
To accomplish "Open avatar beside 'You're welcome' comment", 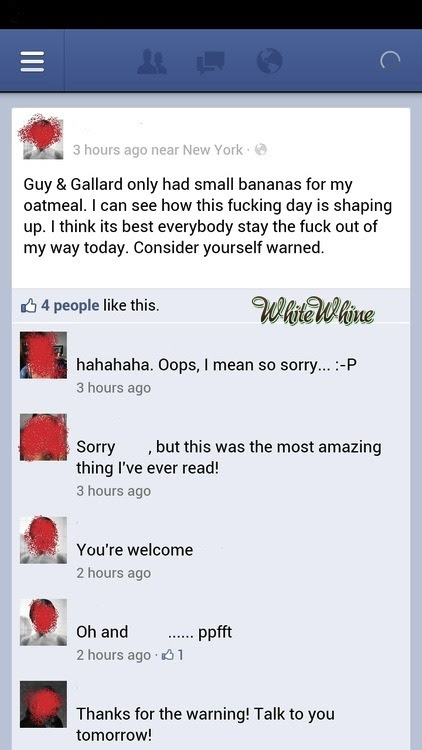I will [44, 540].
